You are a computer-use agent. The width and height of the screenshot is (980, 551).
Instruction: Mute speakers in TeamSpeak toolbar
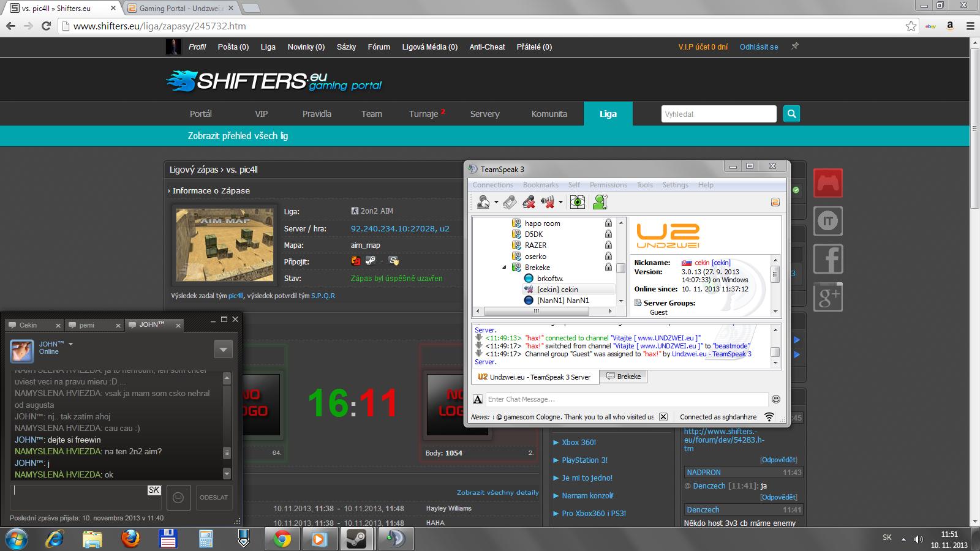[548, 202]
